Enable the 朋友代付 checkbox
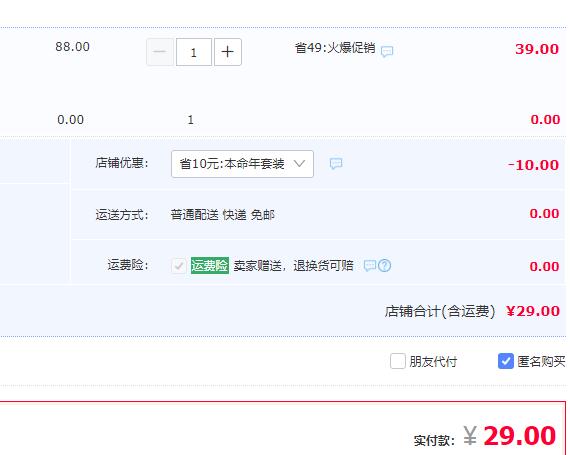Image resolution: width=570 pixels, height=455 pixels. click(x=398, y=361)
